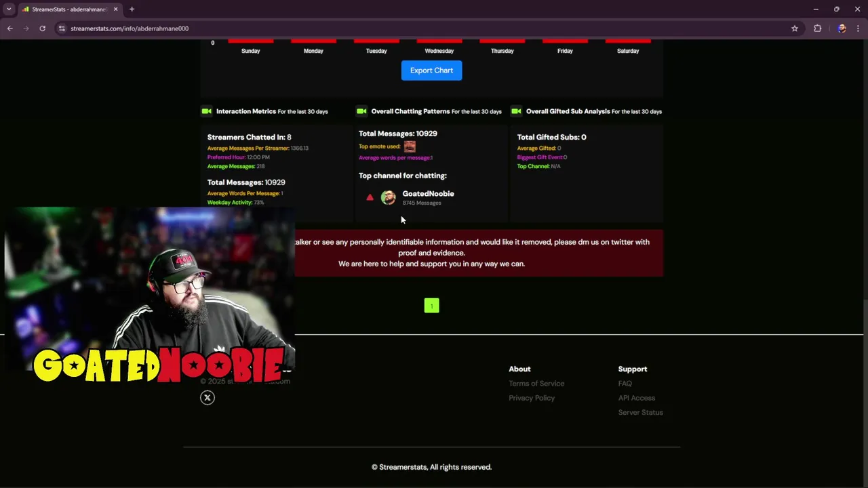
Task: Click the Sunday chart axis label
Action: [x=250, y=51]
